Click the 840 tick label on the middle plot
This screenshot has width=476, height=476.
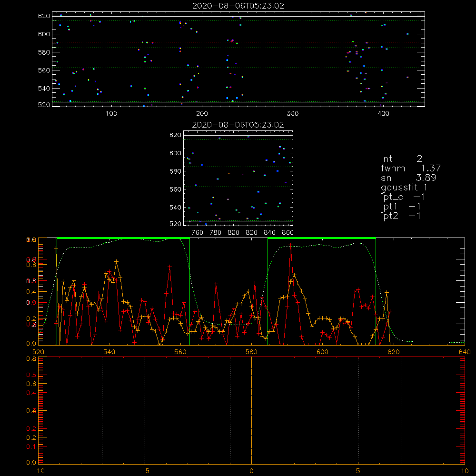tap(269, 233)
